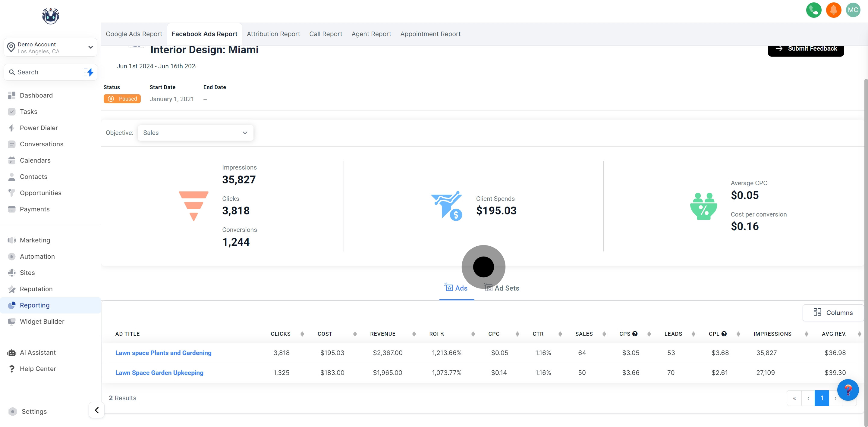Sort table by ROI % column
This screenshot has height=427, width=868.
point(473,334)
